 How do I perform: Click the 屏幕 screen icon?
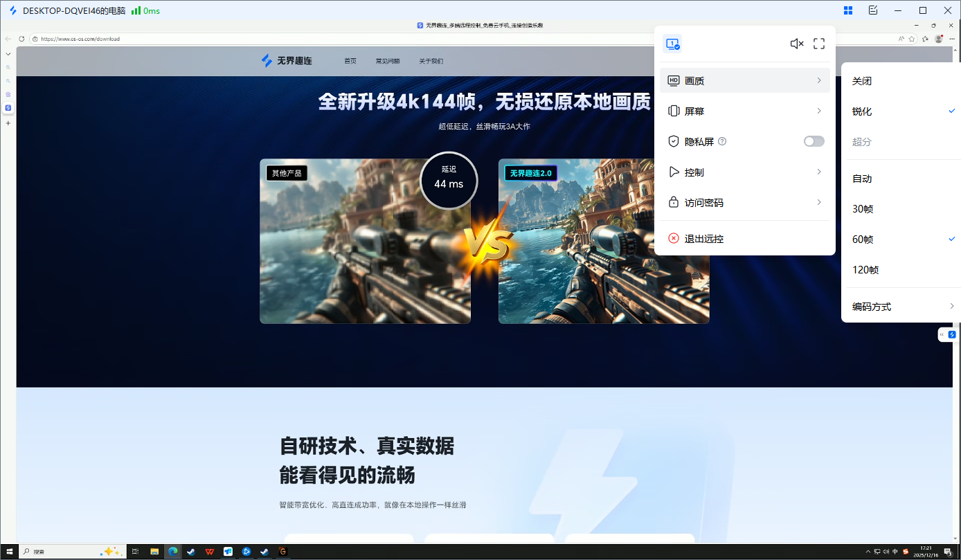pyautogui.click(x=673, y=111)
